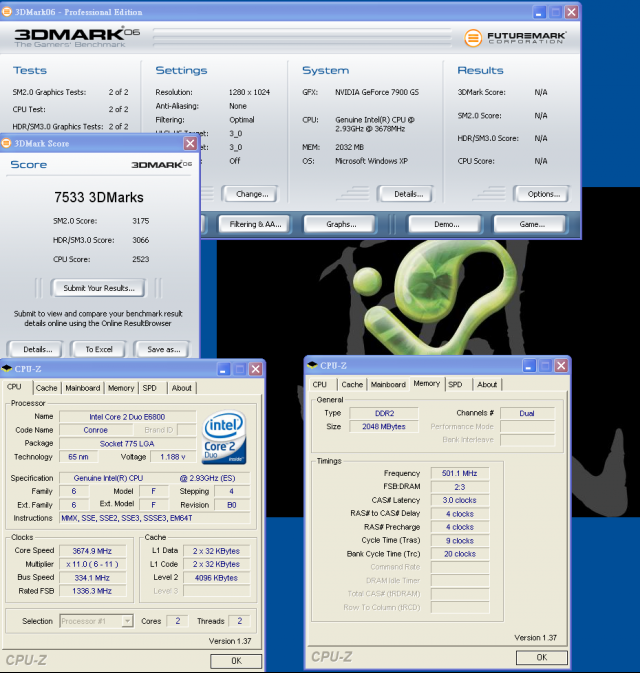Click the 3DMark06 title bar orange icon
The height and width of the screenshot is (673, 640).
pyautogui.click(x=6, y=12)
